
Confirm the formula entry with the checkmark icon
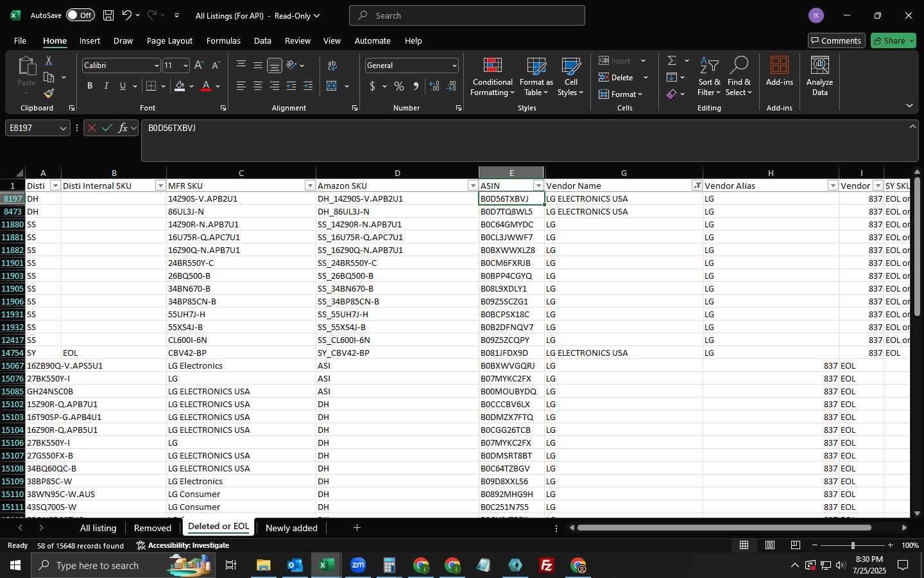[x=107, y=128]
